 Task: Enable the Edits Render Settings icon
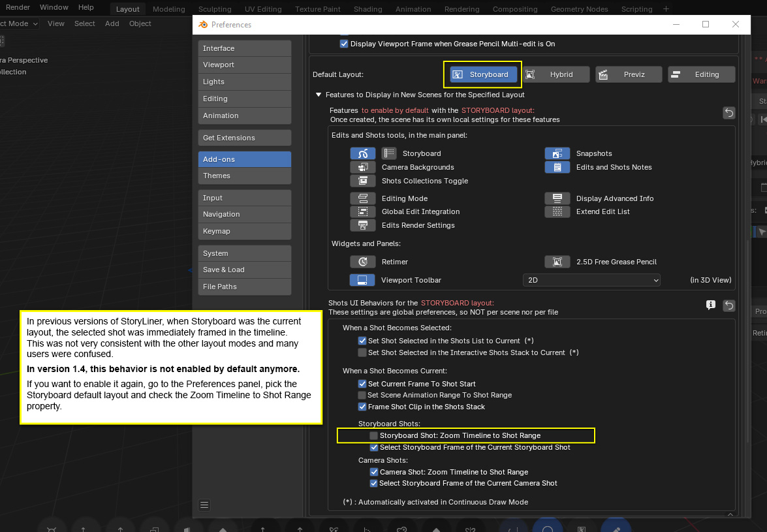point(362,225)
